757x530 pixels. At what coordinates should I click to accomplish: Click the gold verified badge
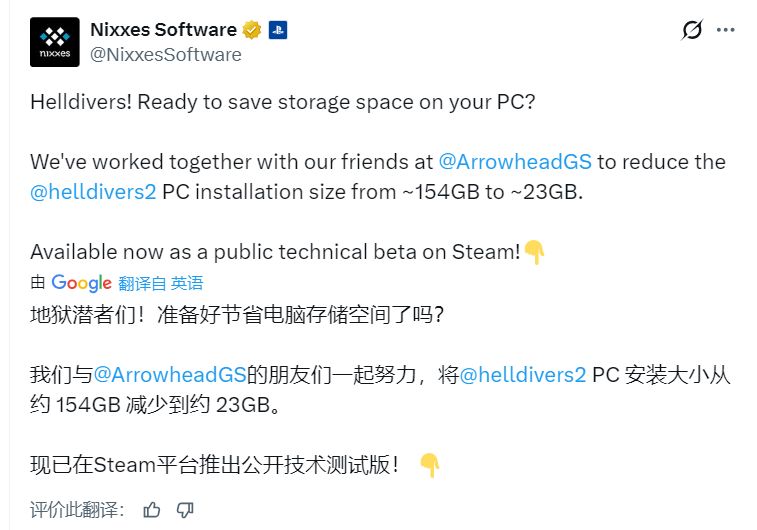coord(252,30)
